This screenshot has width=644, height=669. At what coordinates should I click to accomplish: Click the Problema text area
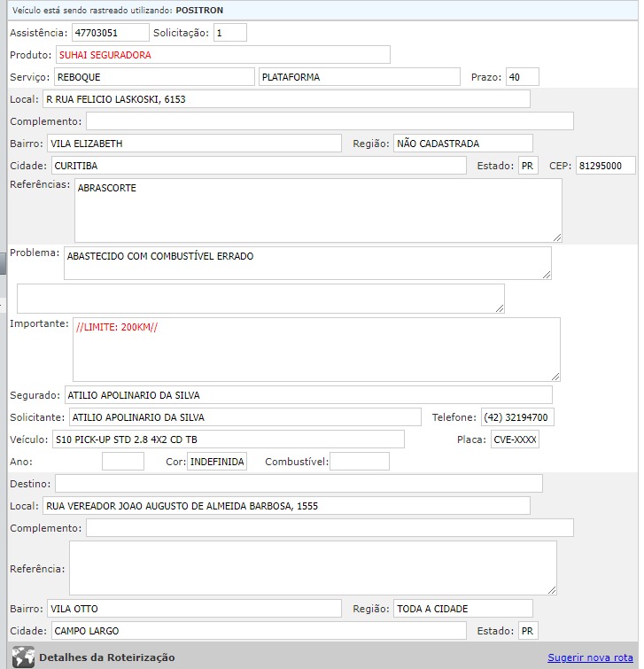pos(307,263)
